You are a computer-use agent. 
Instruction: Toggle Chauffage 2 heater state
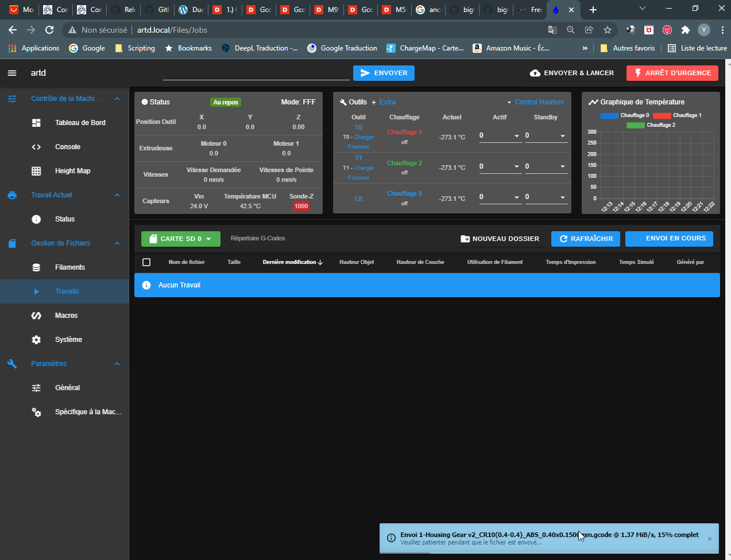404,163
